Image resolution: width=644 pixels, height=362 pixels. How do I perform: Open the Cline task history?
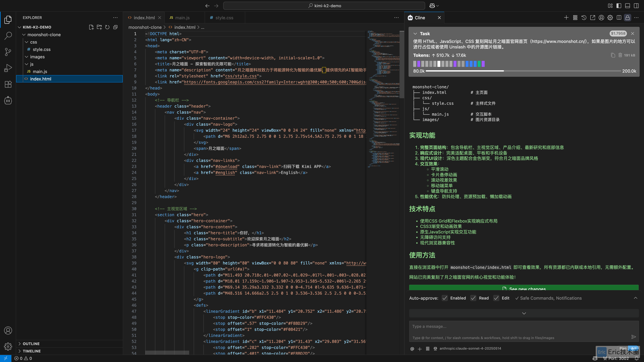[x=584, y=17]
